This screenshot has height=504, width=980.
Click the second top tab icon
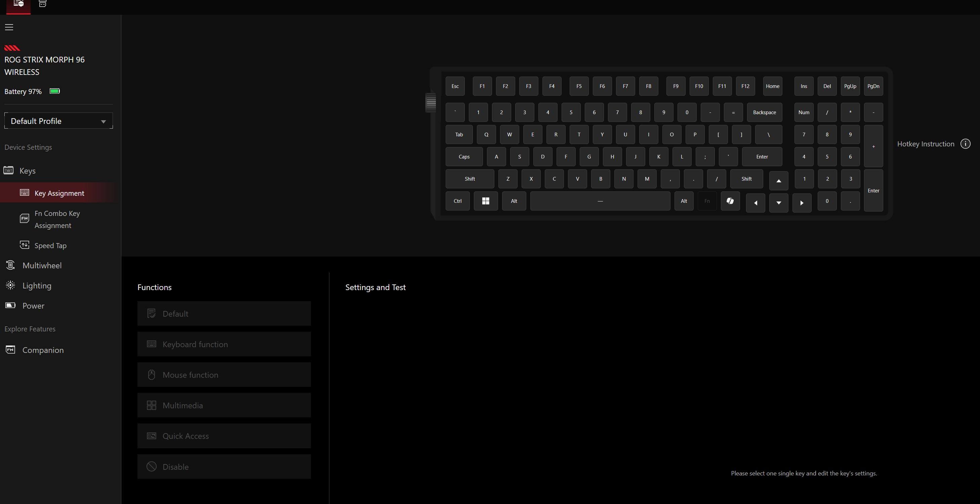(43, 4)
